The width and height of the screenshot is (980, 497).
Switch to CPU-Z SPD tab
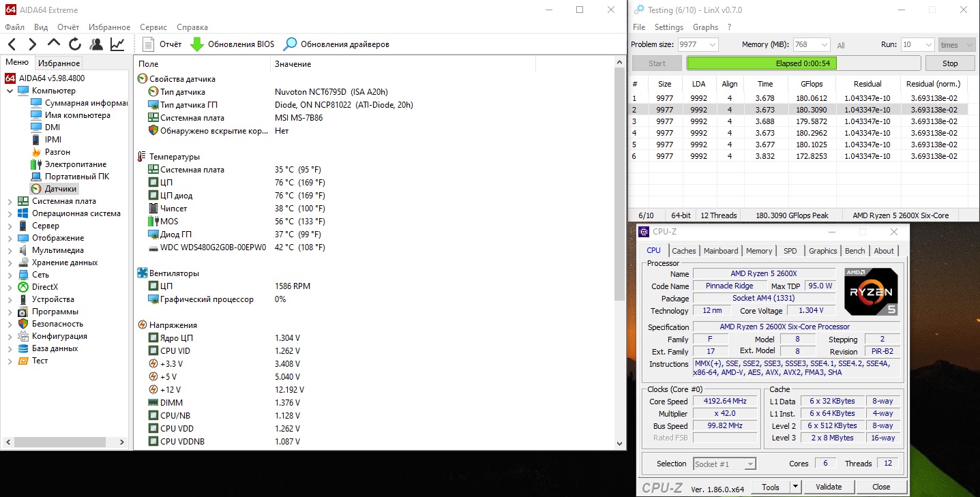(x=790, y=251)
